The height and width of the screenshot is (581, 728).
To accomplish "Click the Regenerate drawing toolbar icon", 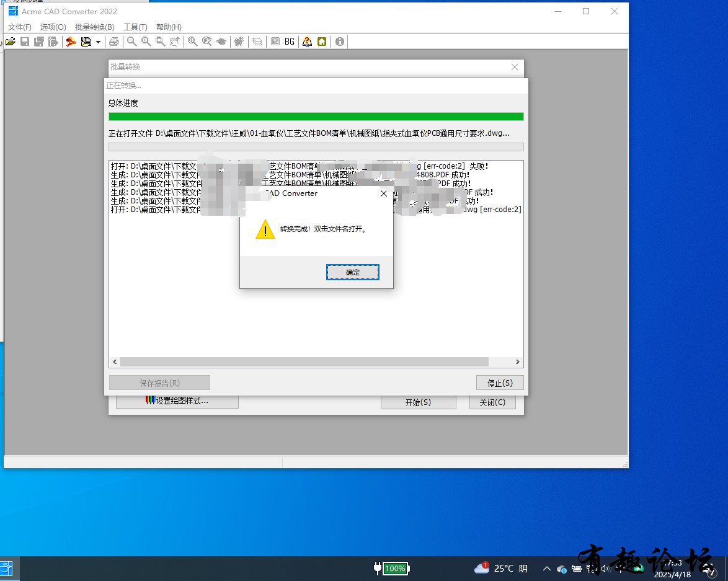I will tap(239, 42).
